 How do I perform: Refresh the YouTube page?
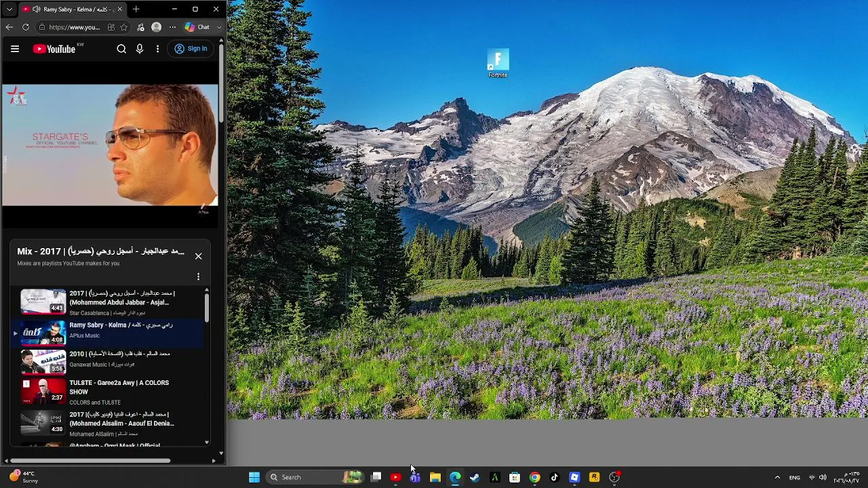pos(26,27)
